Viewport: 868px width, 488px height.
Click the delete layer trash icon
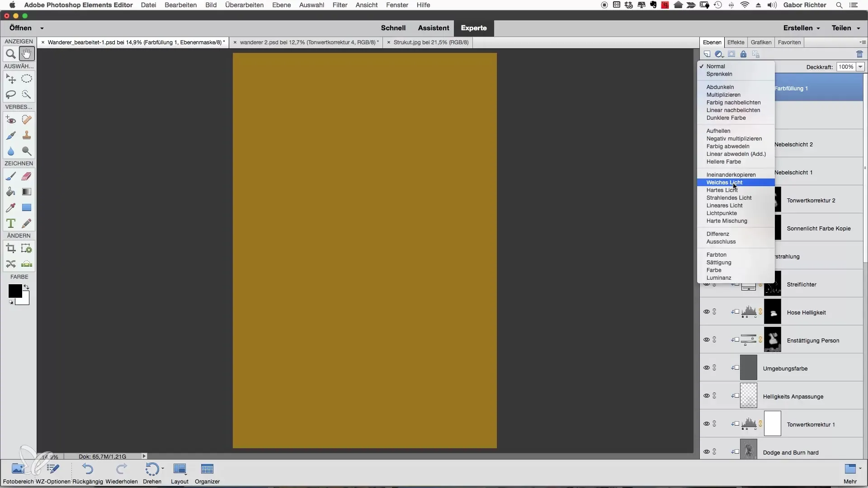coord(859,54)
